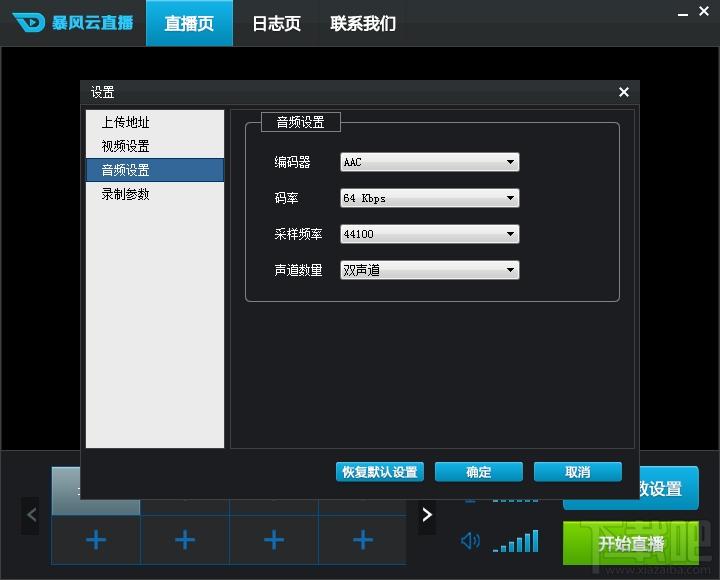Screen dimensions: 720x580
Task: Add source in second plus slot
Action: tap(185, 540)
